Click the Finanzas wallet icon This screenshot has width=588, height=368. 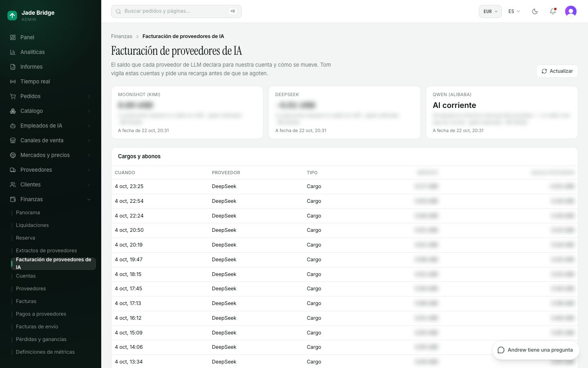coord(13,199)
